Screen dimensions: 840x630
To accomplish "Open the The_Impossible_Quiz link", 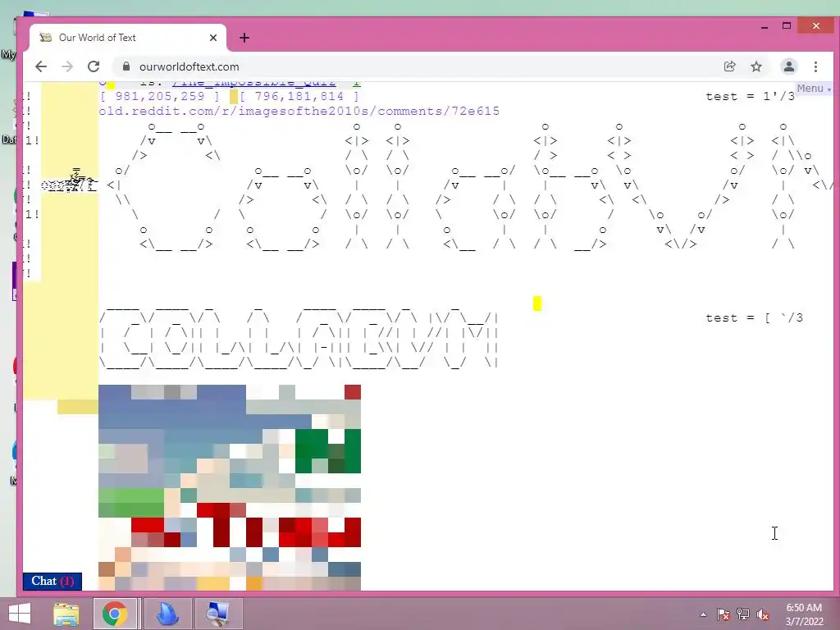I will pos(254,84).
